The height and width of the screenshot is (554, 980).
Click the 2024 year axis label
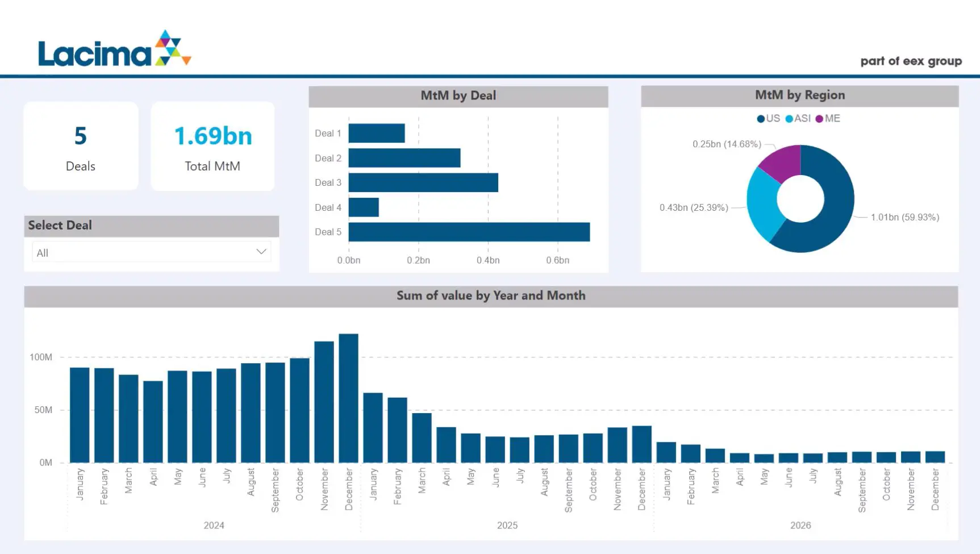point(214,526)
